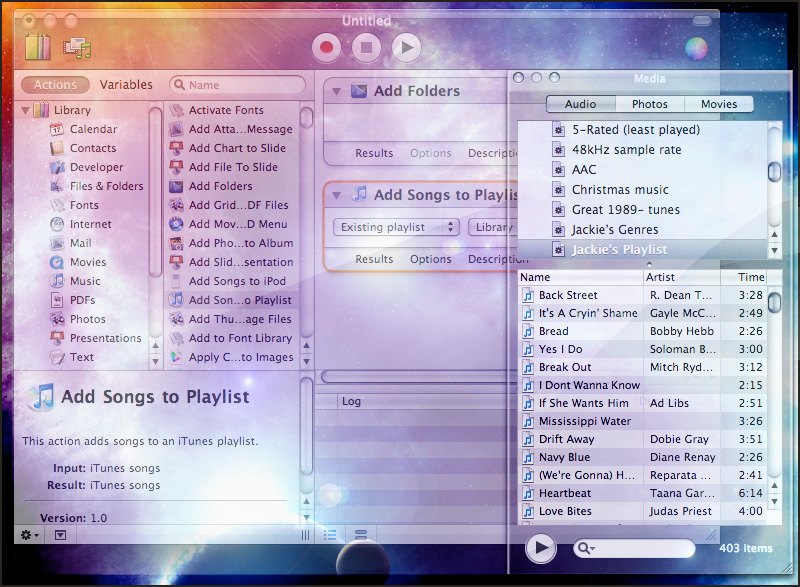Toggle Results under Add Folders action
800x587 pixels.
(x=374, y=153)
